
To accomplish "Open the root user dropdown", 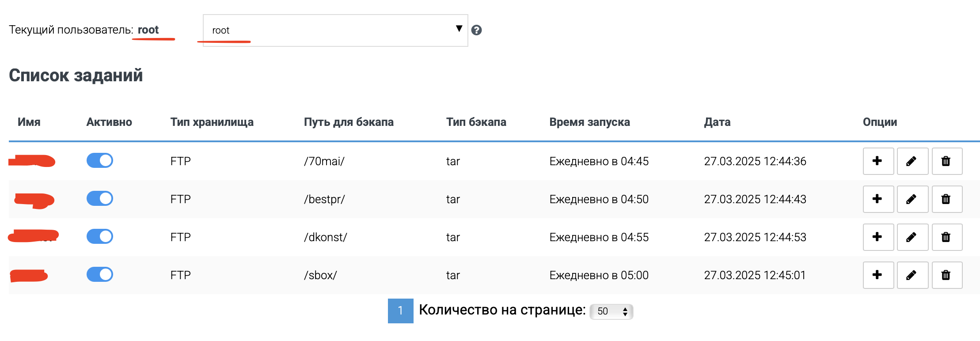I will (335, 30).
